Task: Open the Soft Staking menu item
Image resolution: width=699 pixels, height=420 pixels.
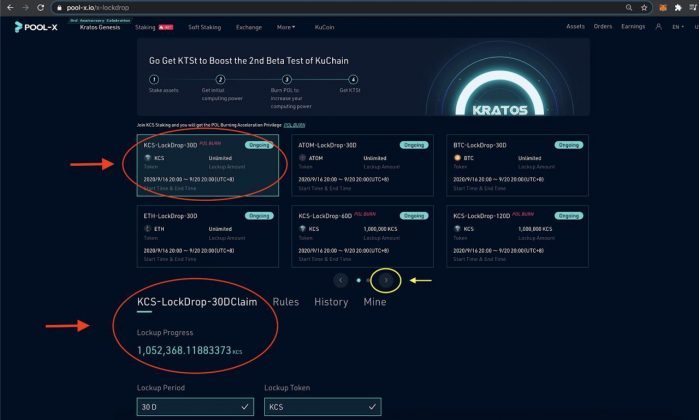Action: pyautogui.click(x=204, y=27)
